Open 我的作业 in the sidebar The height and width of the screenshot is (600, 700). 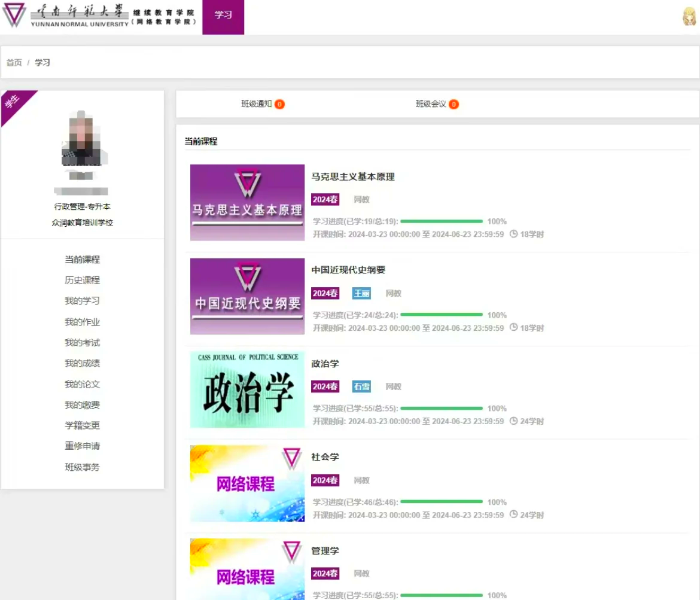(x=82, y=322)
